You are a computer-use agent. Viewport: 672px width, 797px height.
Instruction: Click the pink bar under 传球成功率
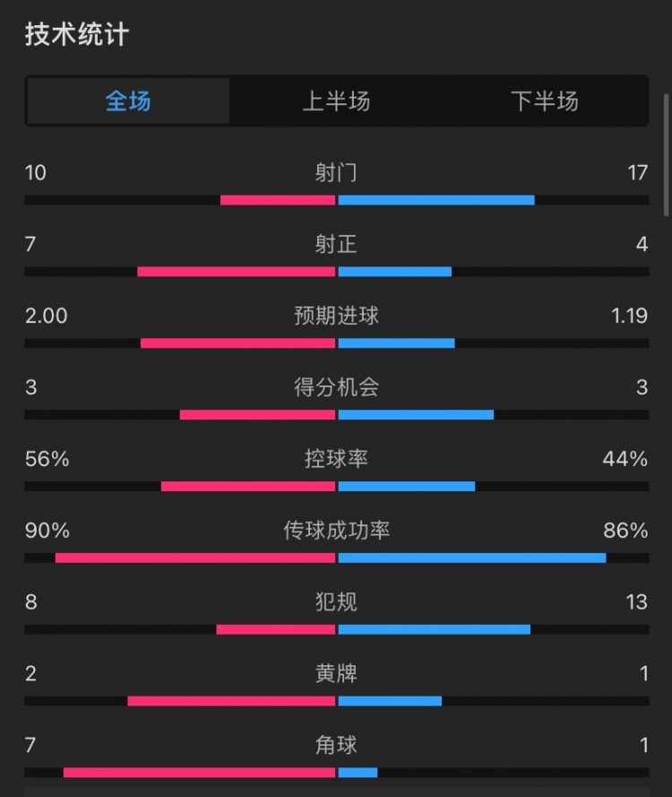(195, 558)
